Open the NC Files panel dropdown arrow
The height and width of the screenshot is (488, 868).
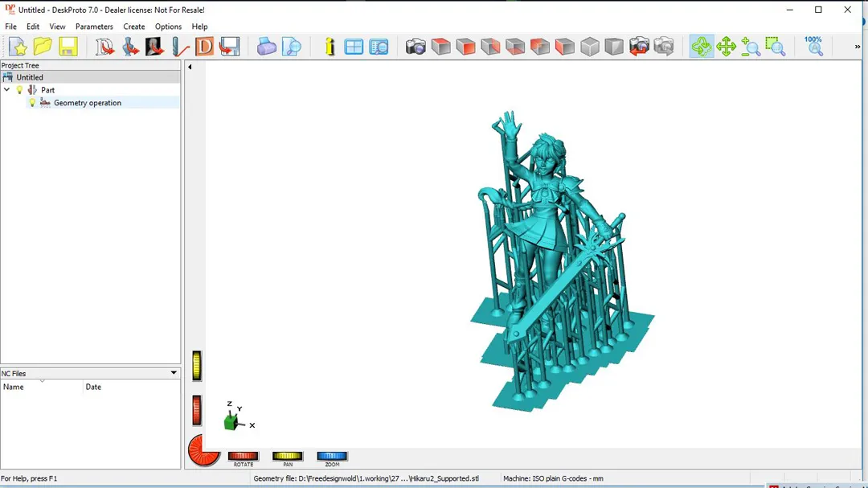click(x=174, y=373)
